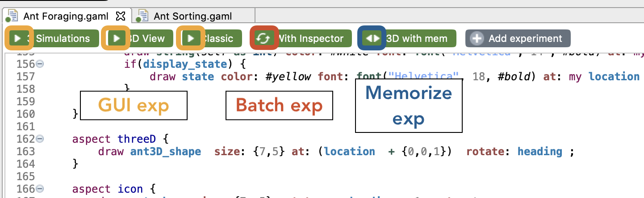Screen dimensions: 644x198
Task: Click 'rotate:' facet in line 163
Action: coord(489,152)
